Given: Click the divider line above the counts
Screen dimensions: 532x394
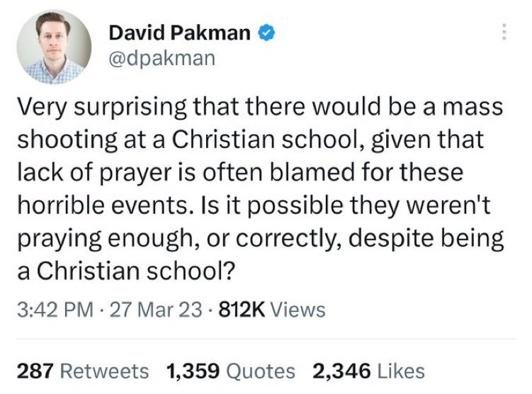Looking at the screenshot, I should click(266, 339).
